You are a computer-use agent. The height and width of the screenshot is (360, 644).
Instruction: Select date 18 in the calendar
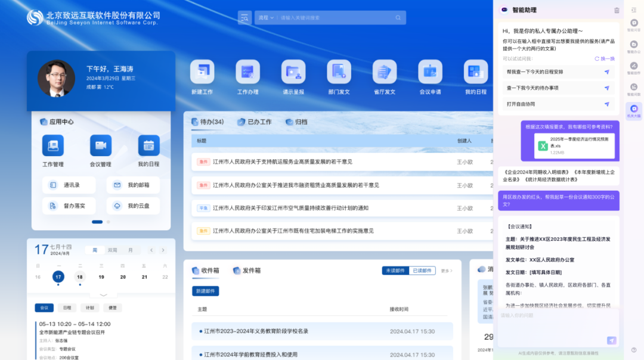pos(80,277)
